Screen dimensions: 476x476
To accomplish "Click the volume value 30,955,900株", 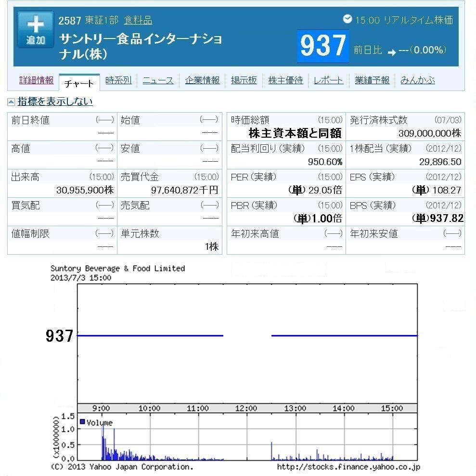I will pos(85,190).
